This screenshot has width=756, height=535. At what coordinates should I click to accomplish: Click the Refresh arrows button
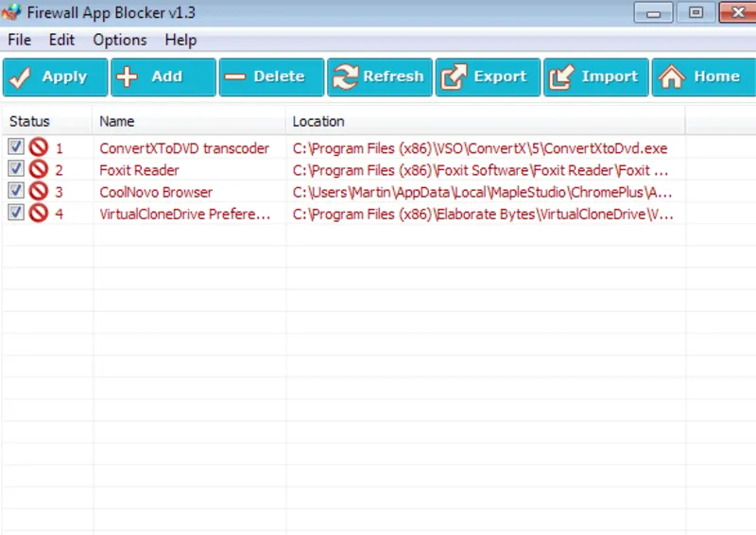pos(380,78)
